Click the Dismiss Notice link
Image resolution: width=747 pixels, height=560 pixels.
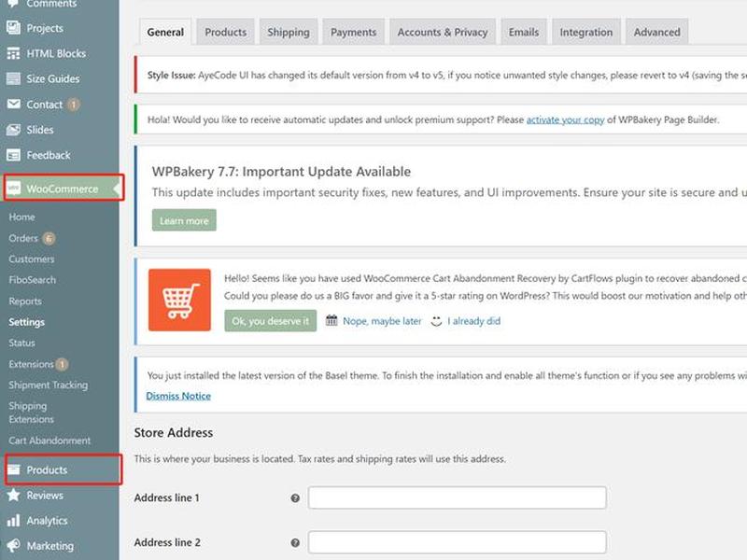click(x=178, y=396)
